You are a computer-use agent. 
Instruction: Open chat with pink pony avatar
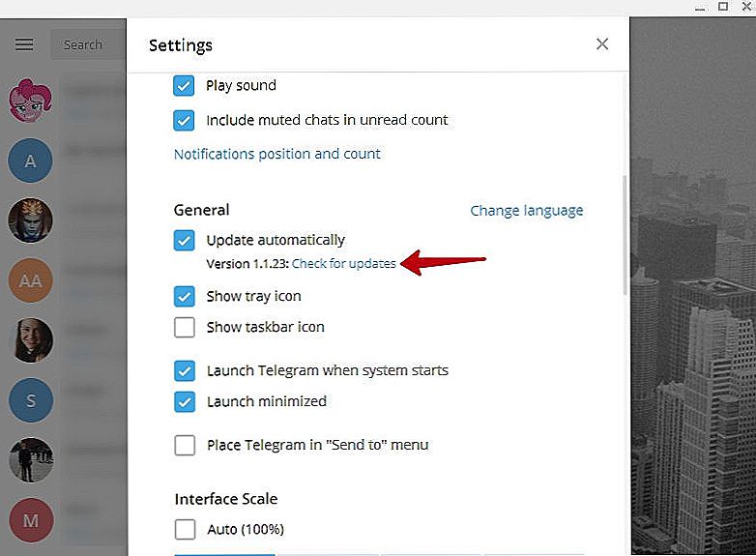[30, 101]
